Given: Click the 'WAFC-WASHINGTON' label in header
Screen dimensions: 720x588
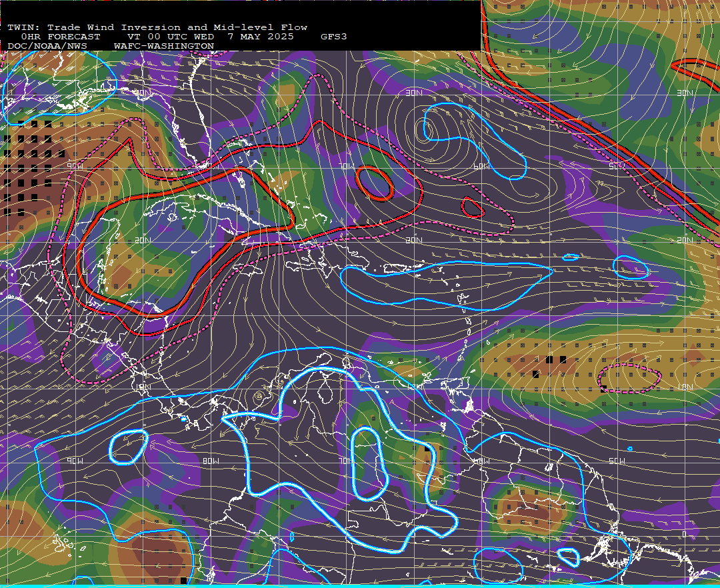Looking at the screenshot, I should click(x=164, y=46).
